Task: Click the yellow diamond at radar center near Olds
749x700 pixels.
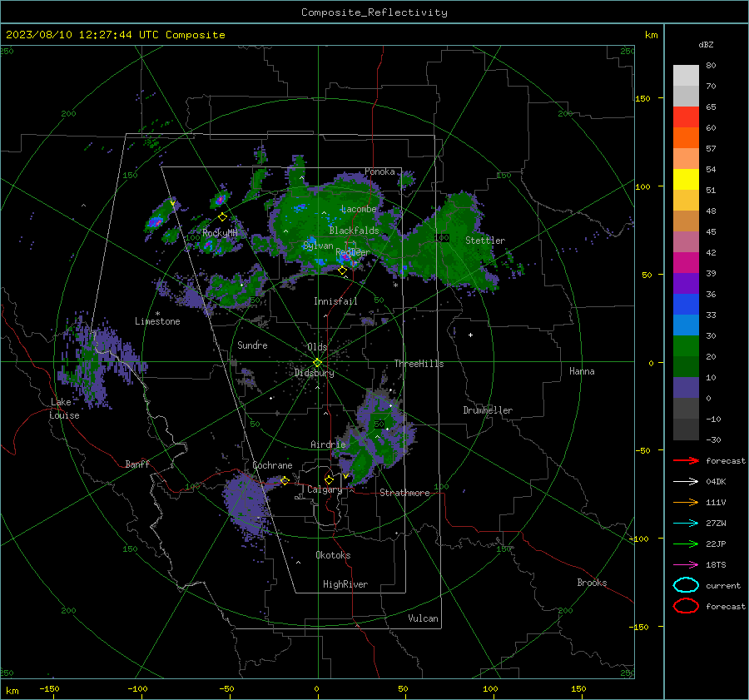Action: (x=317, y=363)
